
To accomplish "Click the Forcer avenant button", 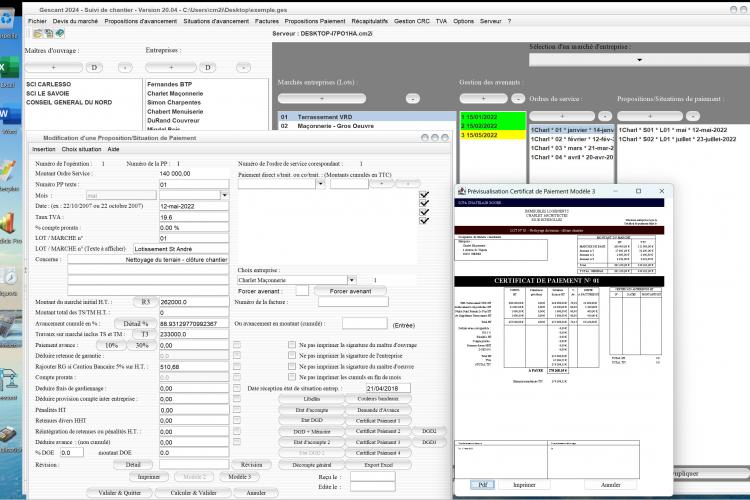I will tap(350, 291).
